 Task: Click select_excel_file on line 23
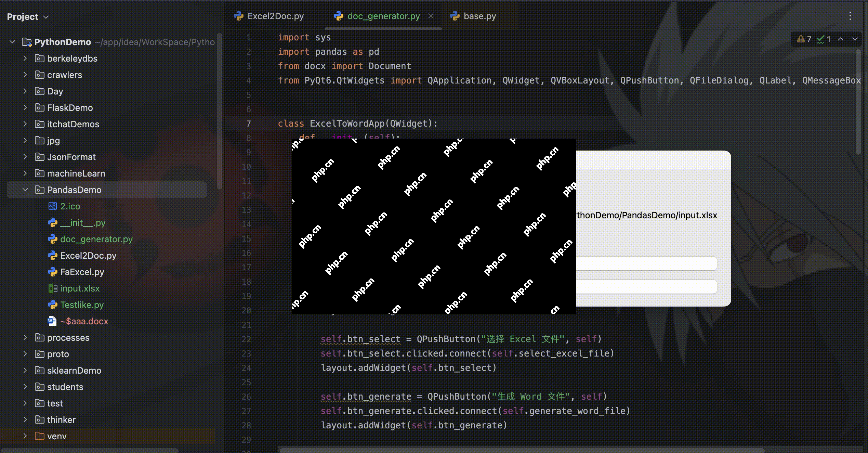pyautogui.click(x=564, y=353)
